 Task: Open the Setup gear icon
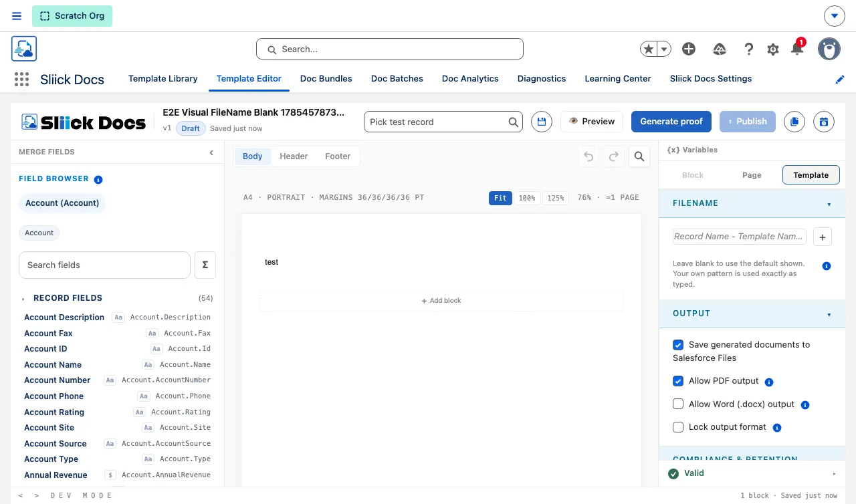click(x=773, y=49)
